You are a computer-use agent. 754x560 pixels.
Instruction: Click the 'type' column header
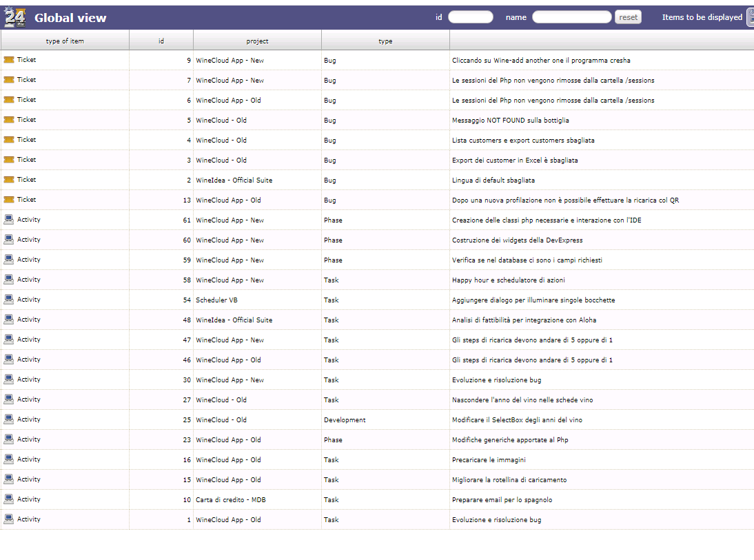[x=385, y=41]
